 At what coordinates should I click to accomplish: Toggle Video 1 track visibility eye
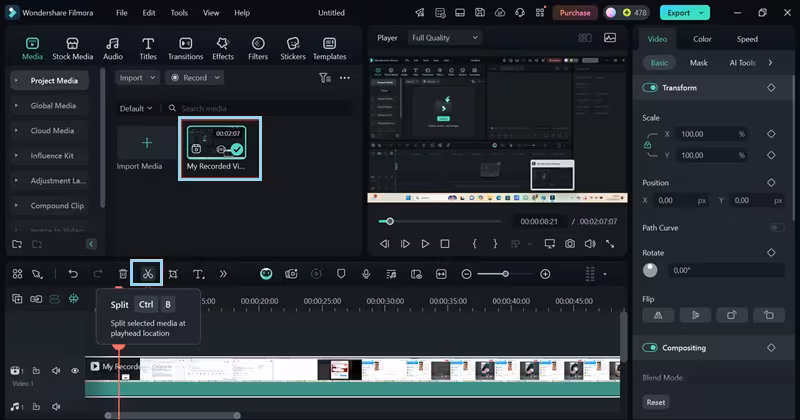tap(74, 370)
